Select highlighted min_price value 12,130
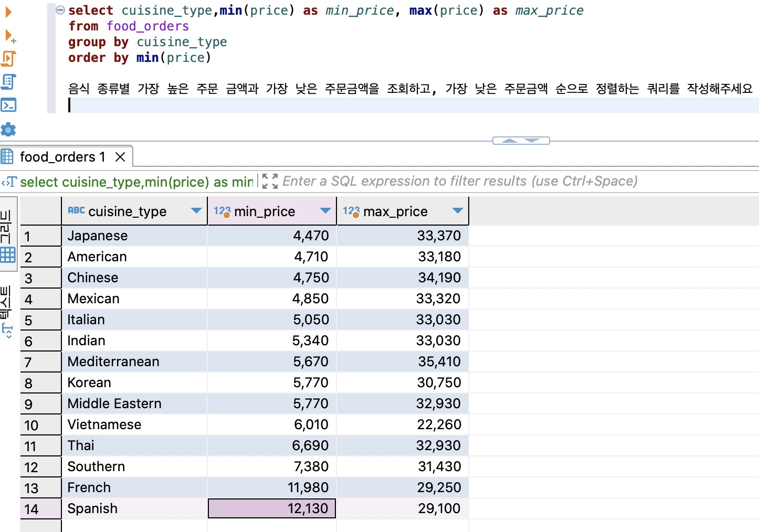 [x=272, y=508]
